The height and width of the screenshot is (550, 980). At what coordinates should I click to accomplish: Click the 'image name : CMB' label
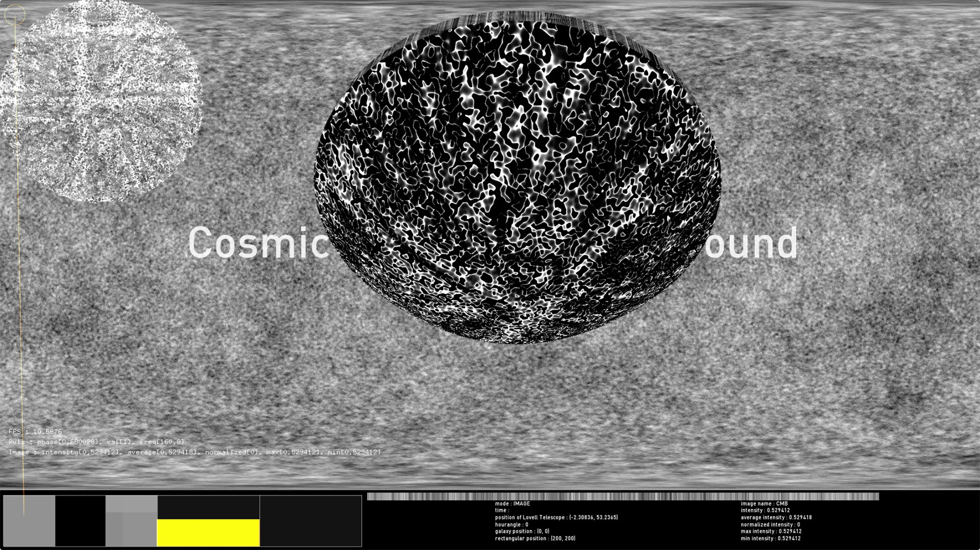tap(764, 504)
